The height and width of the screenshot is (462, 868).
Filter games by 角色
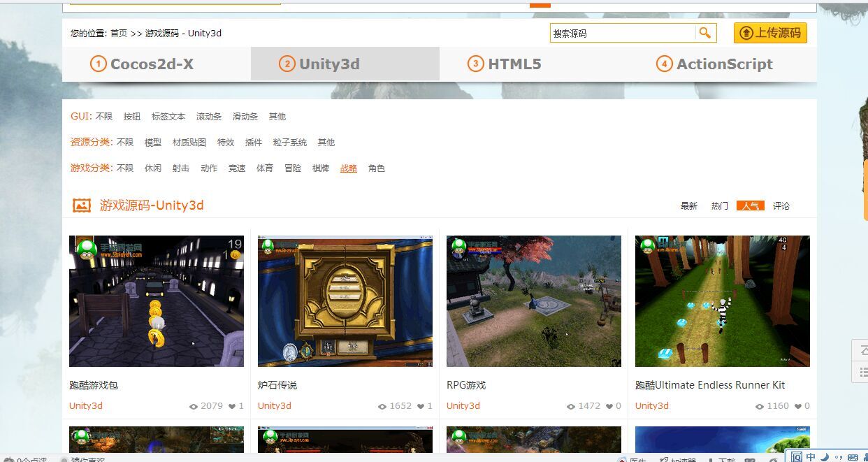point(377,168)
